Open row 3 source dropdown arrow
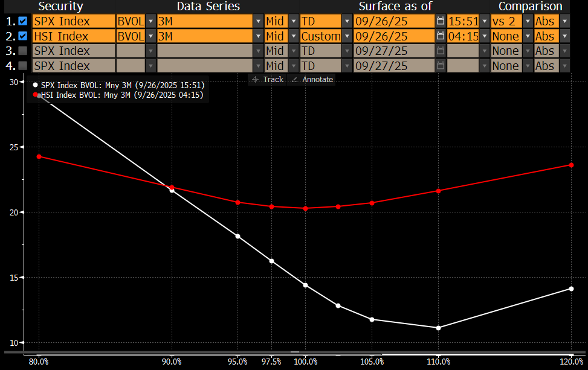588x370 pixels. pyautogui.click(x=150, y=51)
